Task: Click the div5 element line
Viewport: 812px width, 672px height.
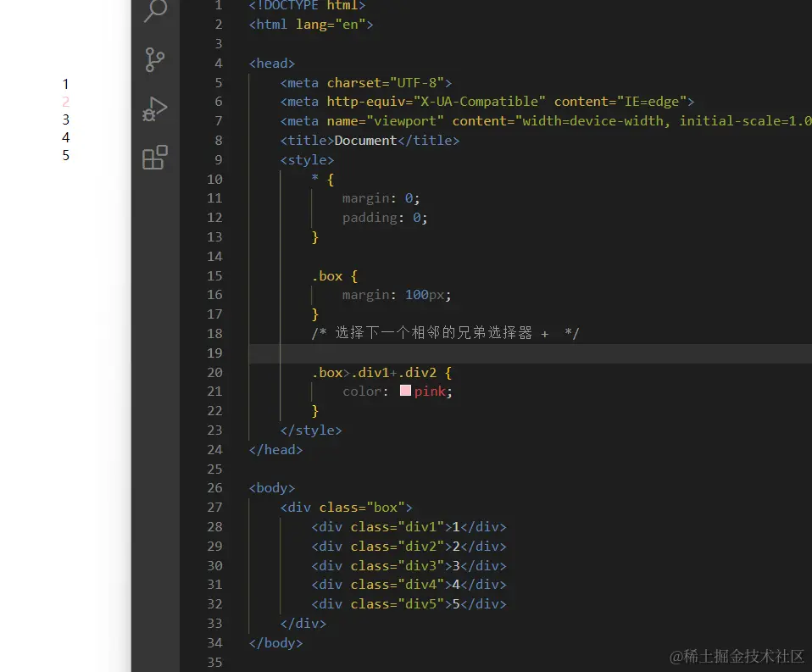Action: (409, 603)
